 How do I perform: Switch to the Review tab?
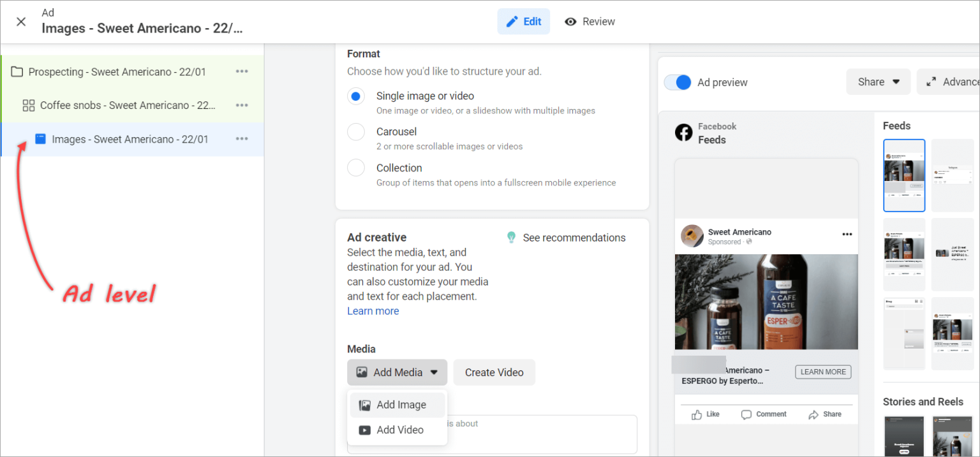click(590, 21)
